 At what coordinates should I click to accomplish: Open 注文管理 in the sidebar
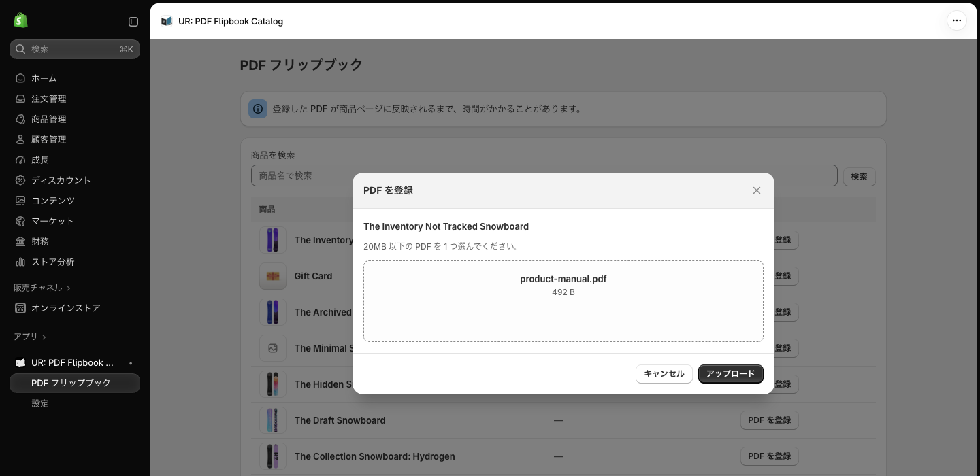[75, 99]
